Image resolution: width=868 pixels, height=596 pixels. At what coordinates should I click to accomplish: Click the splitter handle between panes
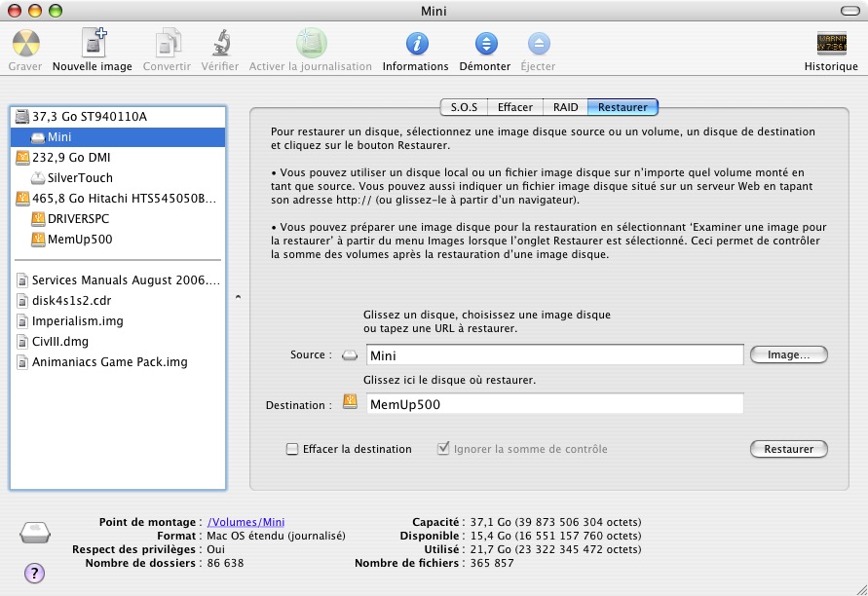[238, 297]
